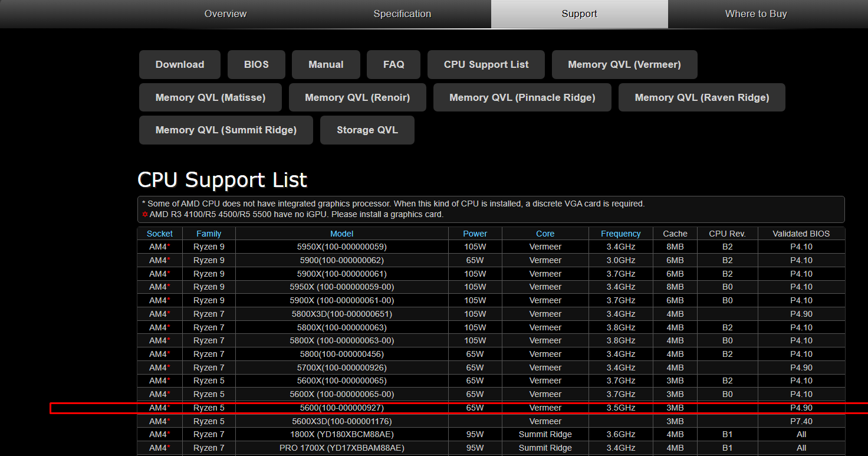Click the note about AMD R3 4100/R5 4500/R5 5500
The height and width of the screenshot is (456, 868).
[x=292, y=214]
